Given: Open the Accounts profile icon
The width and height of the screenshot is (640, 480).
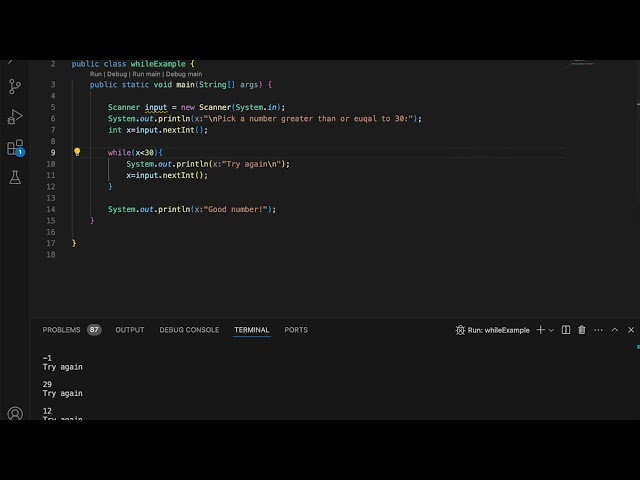Looking at the screenshot, I should click(15, 413).
